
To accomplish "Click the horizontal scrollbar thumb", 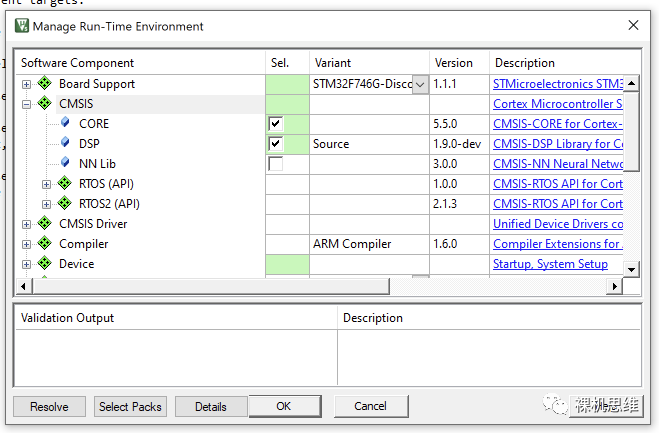I will (211, 286).
